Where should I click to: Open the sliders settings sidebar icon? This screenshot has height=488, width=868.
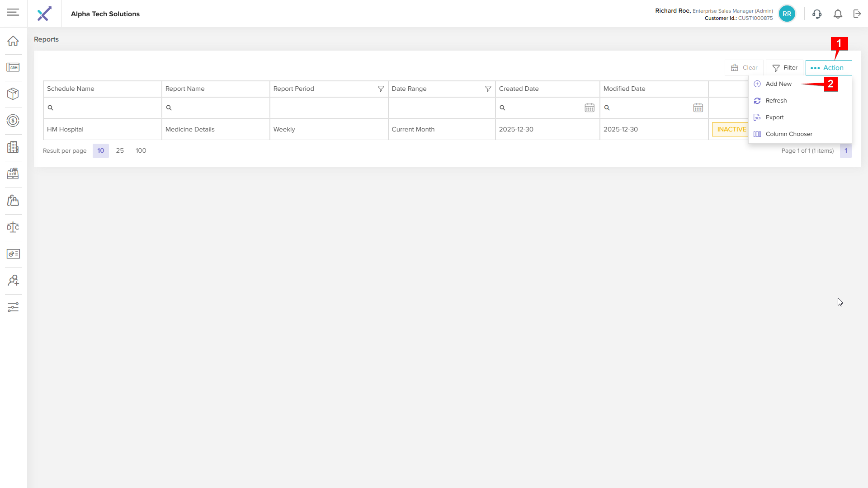point(13,307)
